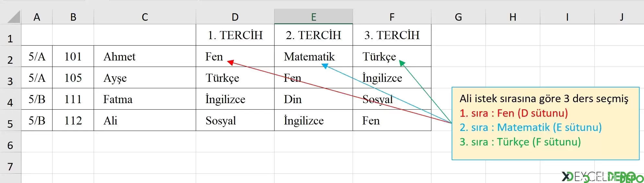
Task: Click the ExcelDepo logo watermark
Action: (603, 177)
